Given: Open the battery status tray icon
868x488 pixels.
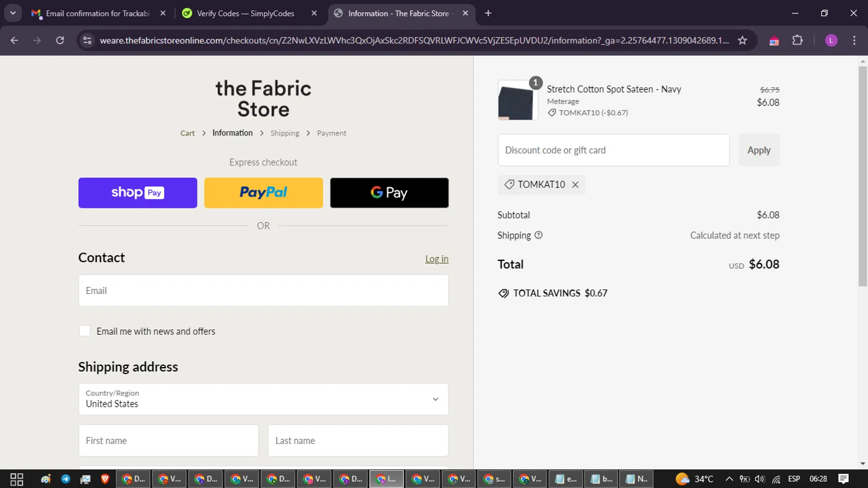Looking at the screenshot, I should point(745,479).
